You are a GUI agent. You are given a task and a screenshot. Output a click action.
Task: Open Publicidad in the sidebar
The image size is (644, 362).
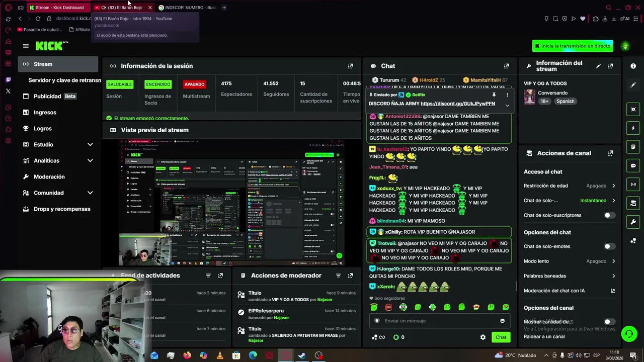[x=58, y=97]
